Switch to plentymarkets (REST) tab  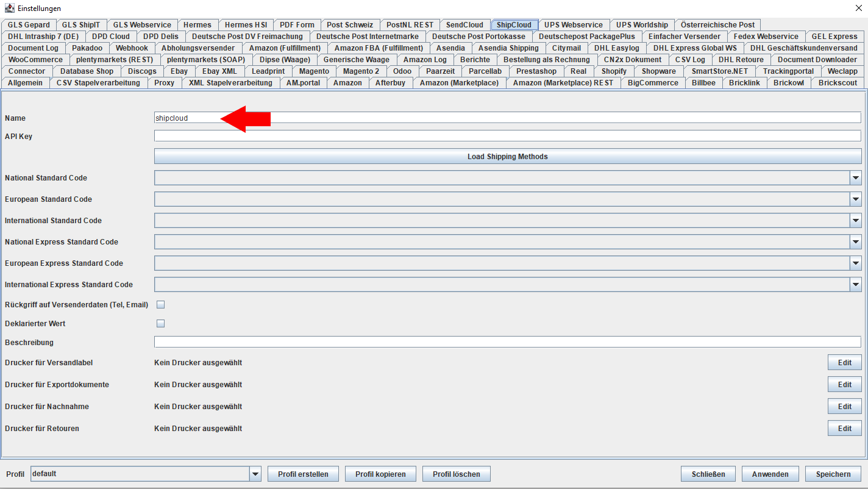pos(115,60)
